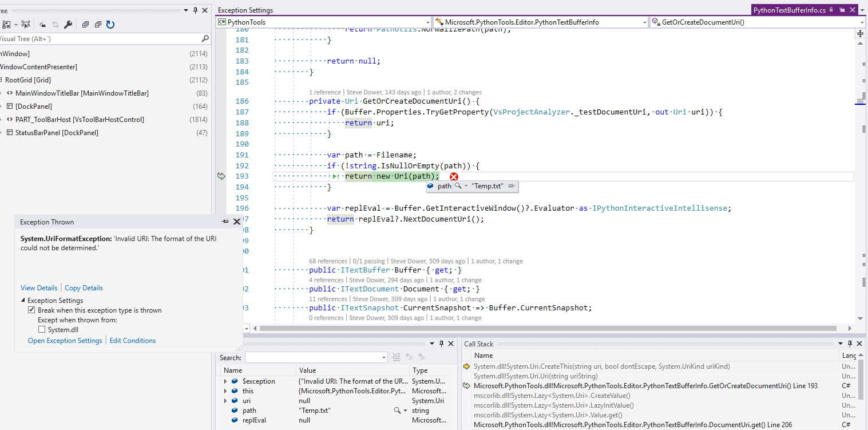
Task: Click the red exception error icon near line 193
Action: [454, 176]
